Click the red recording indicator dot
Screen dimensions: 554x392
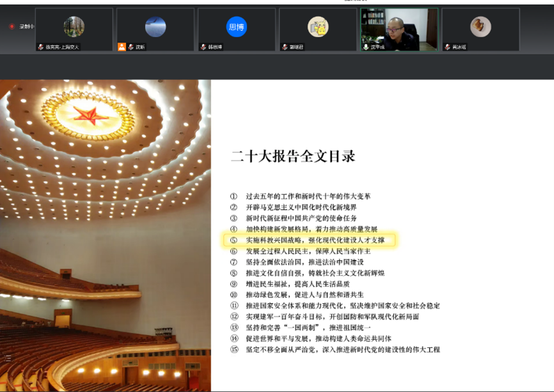(x=12, y=26)
